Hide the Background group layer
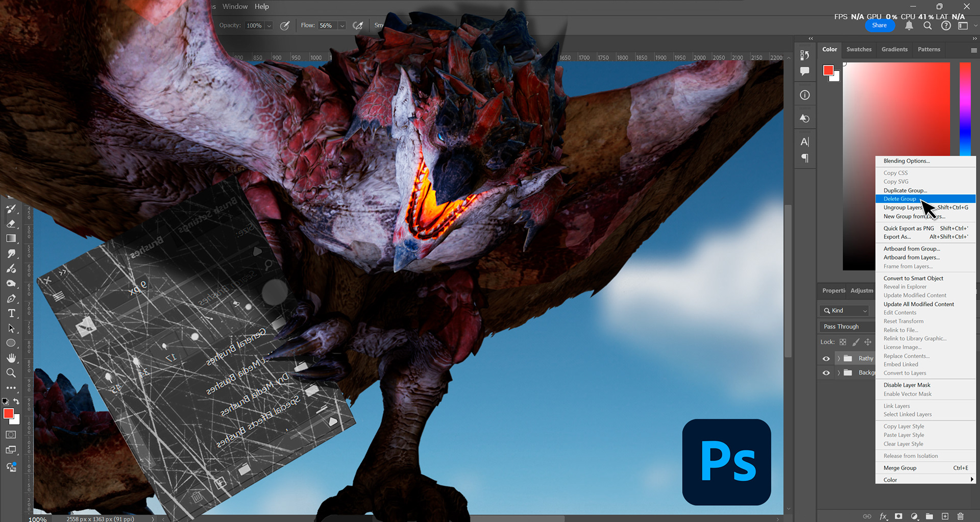The width and height of the screenshot is (980, 522). point(826,373)
